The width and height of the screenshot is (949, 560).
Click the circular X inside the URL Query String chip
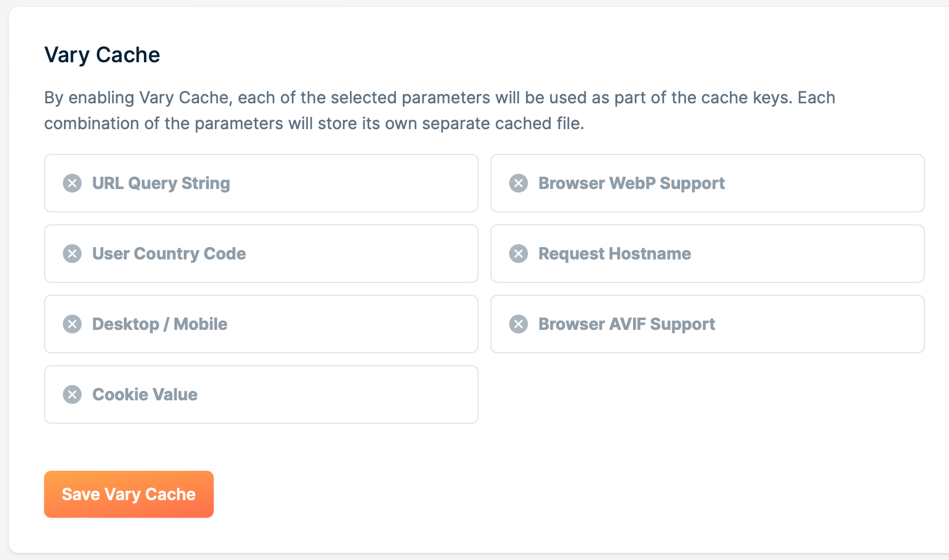pyautogui.click(x=73, y=183)
